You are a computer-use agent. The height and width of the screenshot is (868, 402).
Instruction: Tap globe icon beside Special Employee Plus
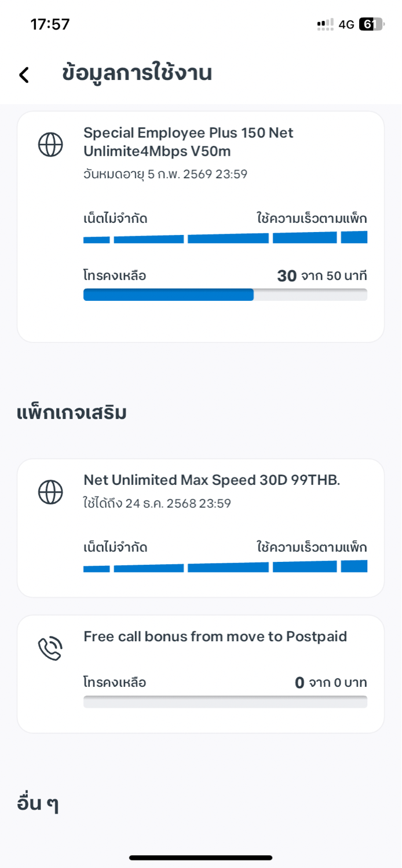(x=50, y=145)
